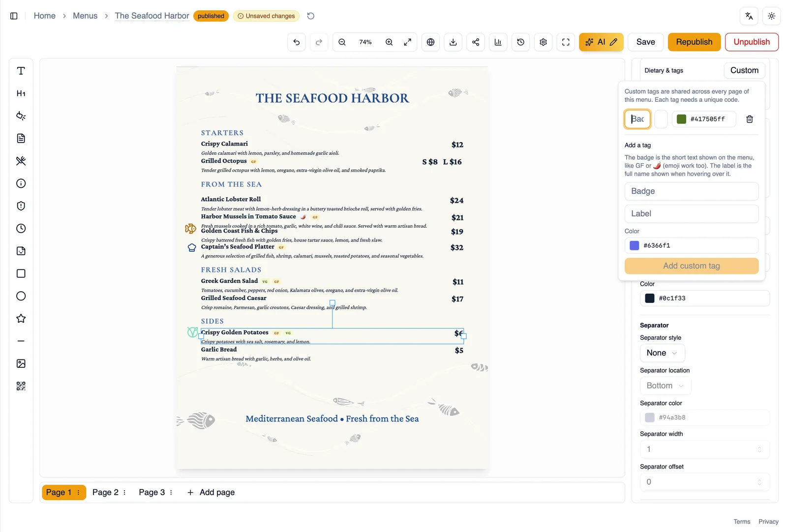Toggle the light/dark theme sun icon
The height and width of the screenshot is (532, 787).
(772, 16)
